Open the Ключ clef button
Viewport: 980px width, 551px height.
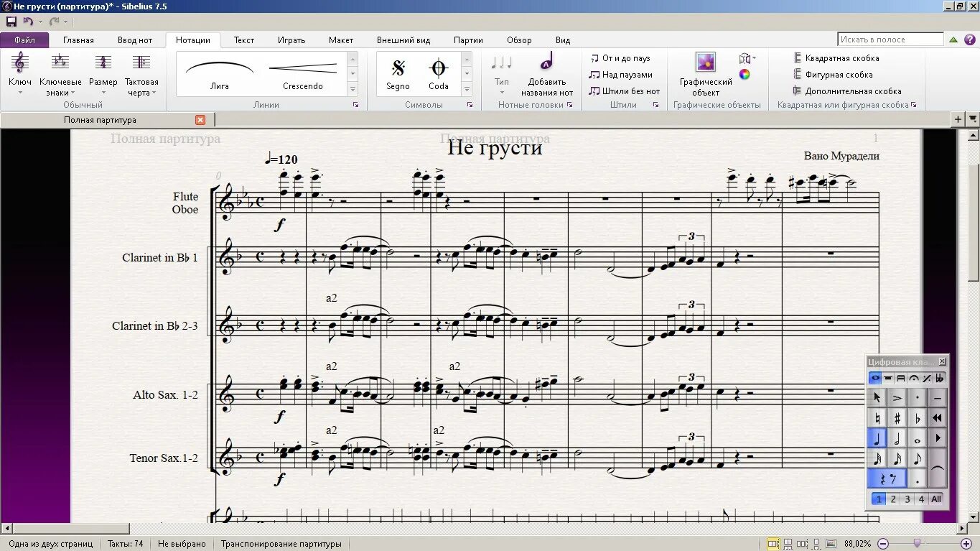click(20, 74)
